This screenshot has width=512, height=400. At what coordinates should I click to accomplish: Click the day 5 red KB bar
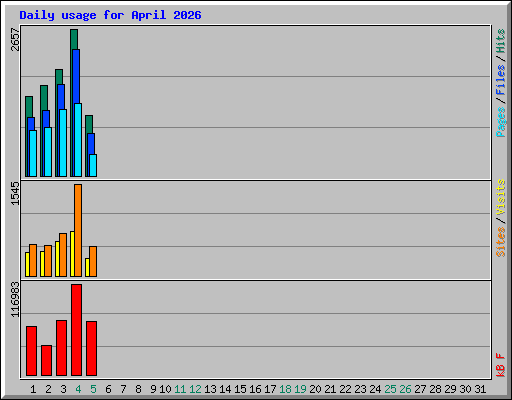91,349
